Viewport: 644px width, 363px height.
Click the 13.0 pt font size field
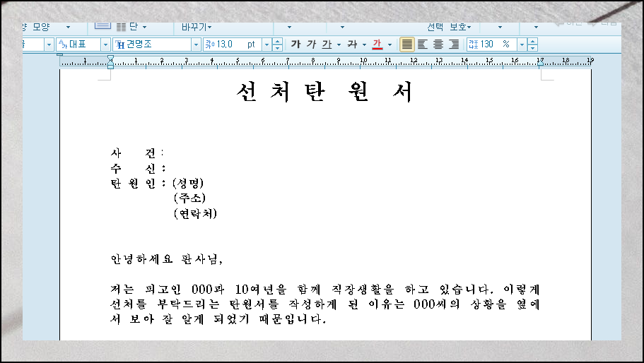click(x=233, y=44)
